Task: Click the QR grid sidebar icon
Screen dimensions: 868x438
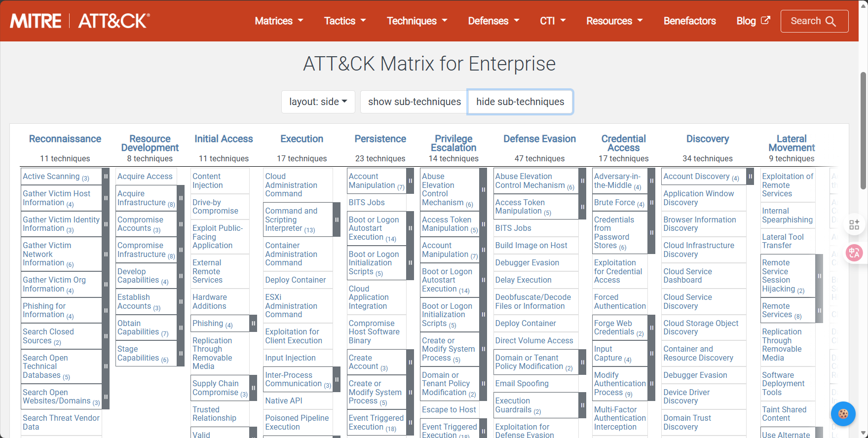Action: click(x=854, y=225)
